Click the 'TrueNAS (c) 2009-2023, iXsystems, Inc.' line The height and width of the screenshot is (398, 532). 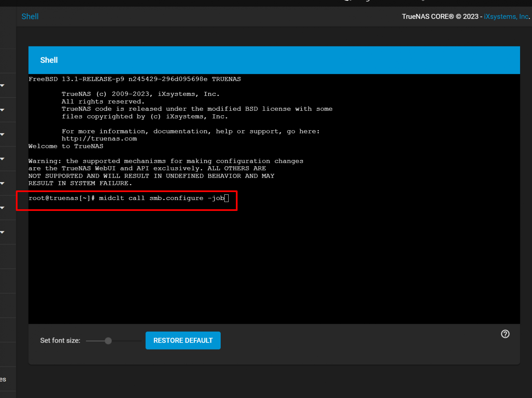click(141, 94)
